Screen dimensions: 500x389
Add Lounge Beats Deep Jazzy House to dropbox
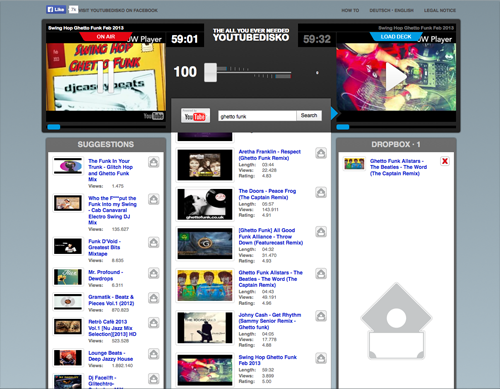pyautogui.click(x=154, y=354)
